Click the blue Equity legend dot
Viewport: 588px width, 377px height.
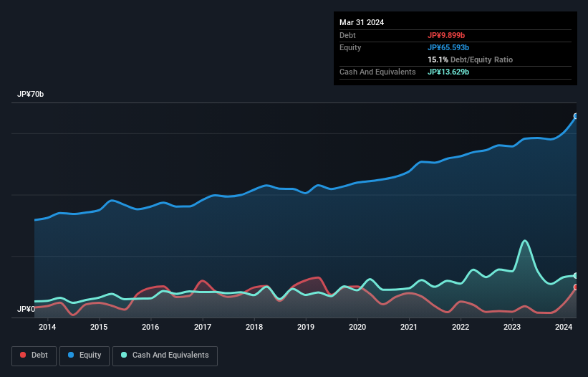tap(72, 355)
